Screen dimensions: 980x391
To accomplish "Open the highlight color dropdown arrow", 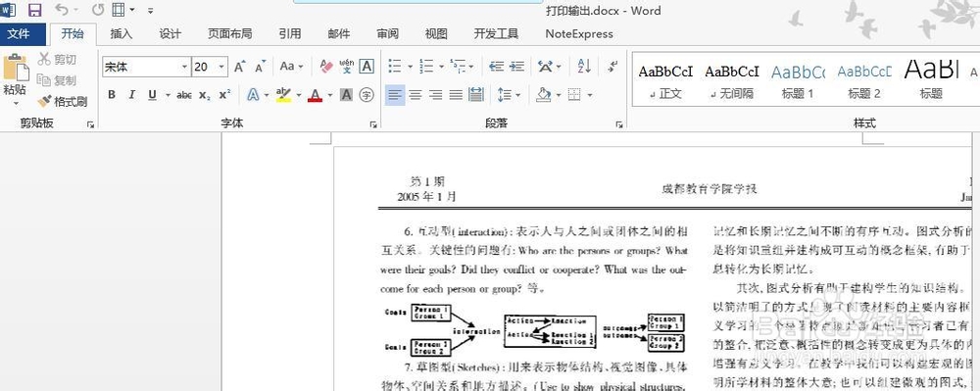I will 299,96.
